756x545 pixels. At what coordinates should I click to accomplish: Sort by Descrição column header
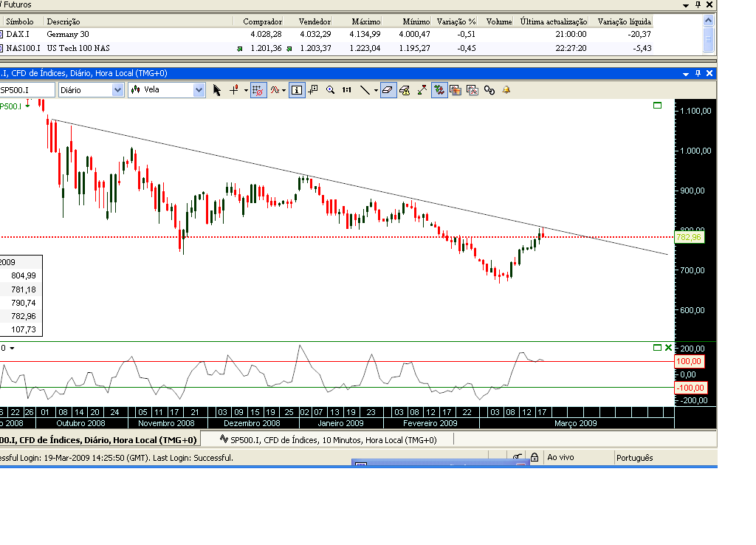(63, 21)
